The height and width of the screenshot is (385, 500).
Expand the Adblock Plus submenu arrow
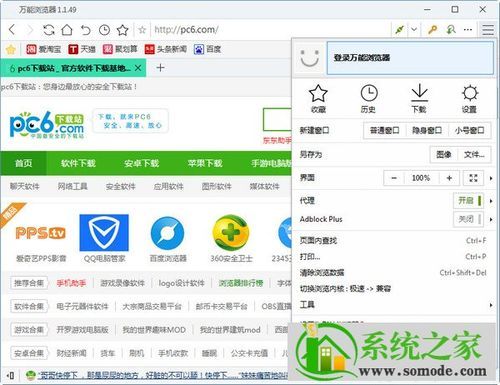(x=491, y=219)
